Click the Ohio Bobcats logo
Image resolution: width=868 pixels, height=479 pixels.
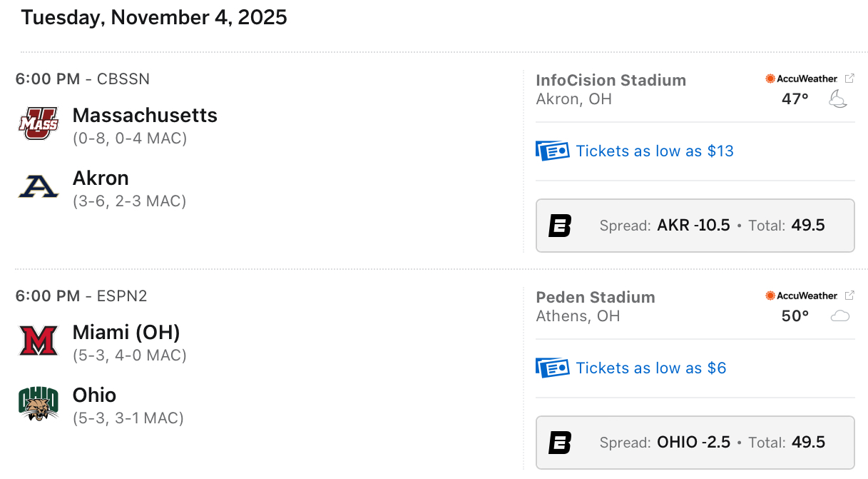coord(38,404)
